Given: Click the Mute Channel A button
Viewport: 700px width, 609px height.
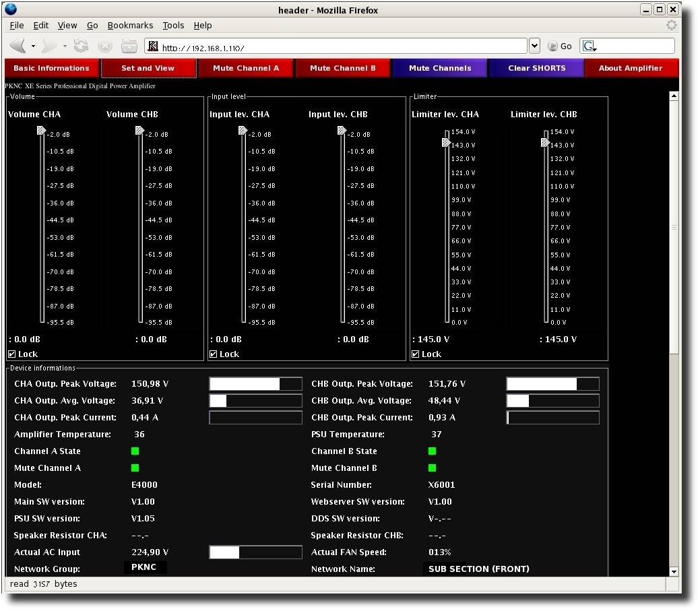Looking at the screenshot, I should pyautogui.click(x=245, y=68).
